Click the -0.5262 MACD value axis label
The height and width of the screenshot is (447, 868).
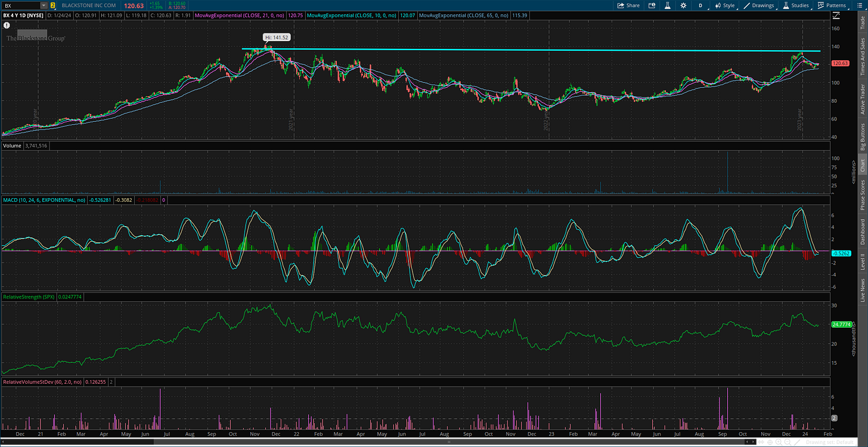tap(840, 253)
